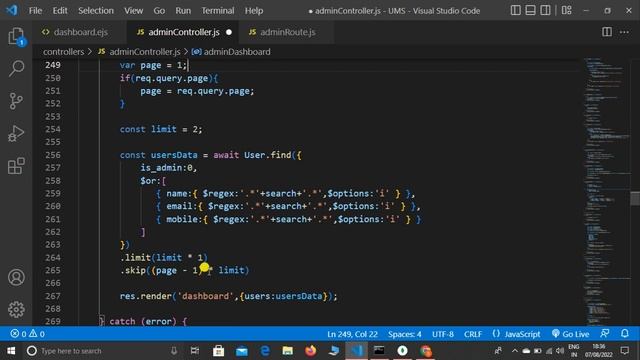This screenshot has width=640, height=360.
Task: Click adminDashboard breadcrumb symbol
Action: click(x=231, y=52)
